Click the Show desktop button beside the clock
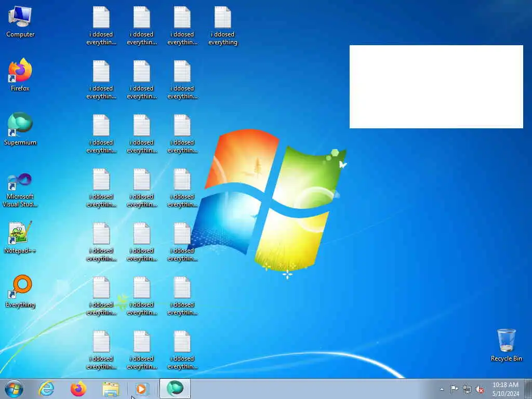Image resolution: width=532 pixels, height=399 pixels. (528, 389)
